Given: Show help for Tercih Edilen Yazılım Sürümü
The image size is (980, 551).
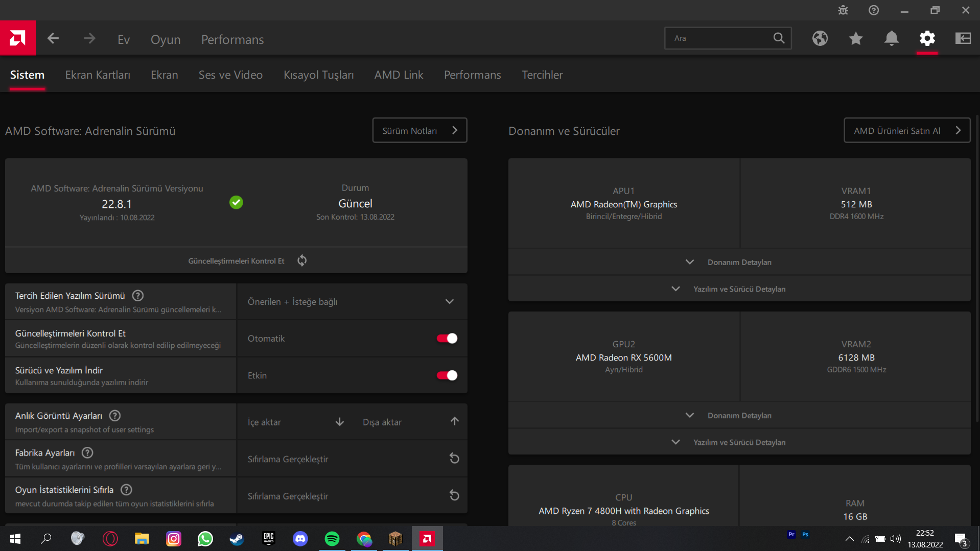Looking at the screenshot, I should click(x=138, y=296).
